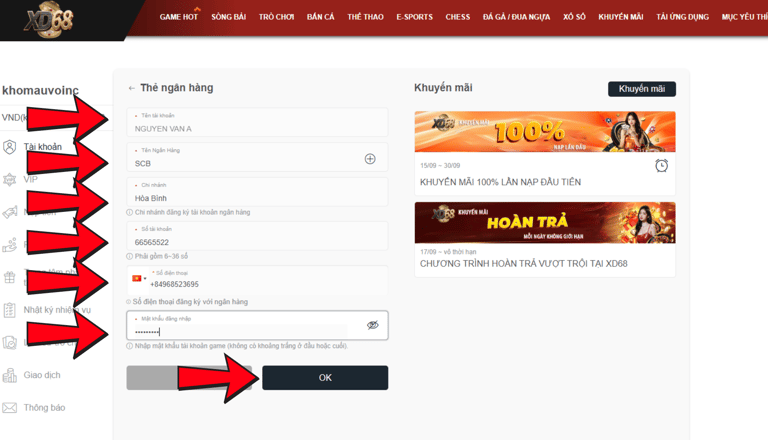Open the country flag code dropdown
This screenshot has width=768, height=440.
pos(139,278)
